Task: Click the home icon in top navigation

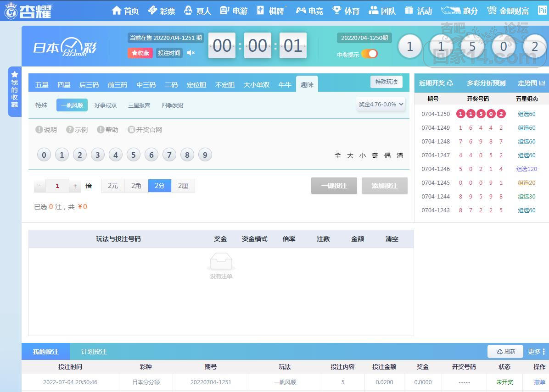Action: (117, 11)
